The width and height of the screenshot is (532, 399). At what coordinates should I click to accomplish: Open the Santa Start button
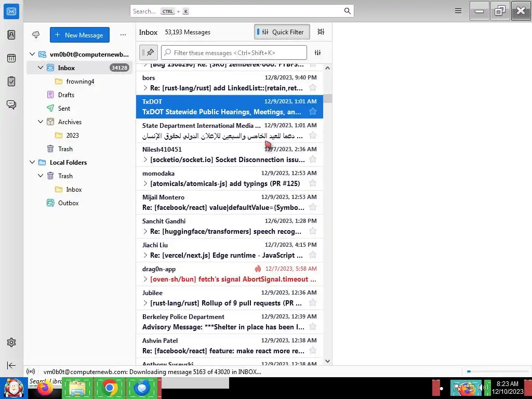pyautogui.click(x=14, y=388)
